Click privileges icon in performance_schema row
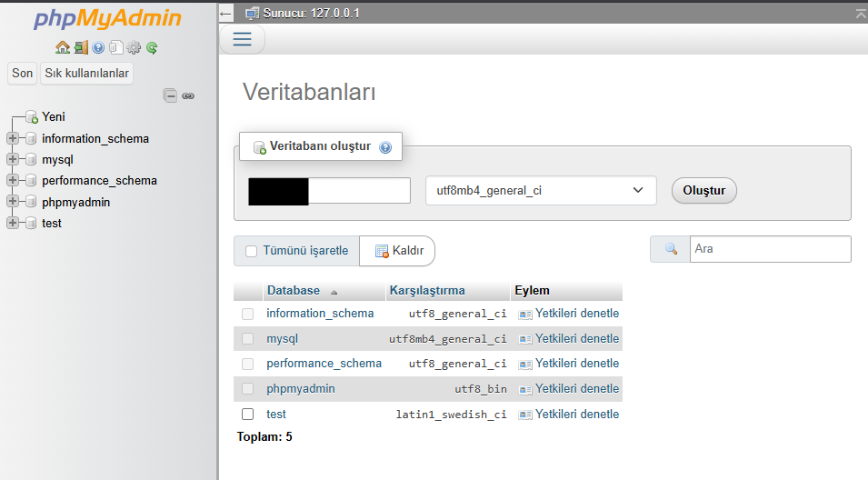This screenshot has height=480, width=868. 524,365
